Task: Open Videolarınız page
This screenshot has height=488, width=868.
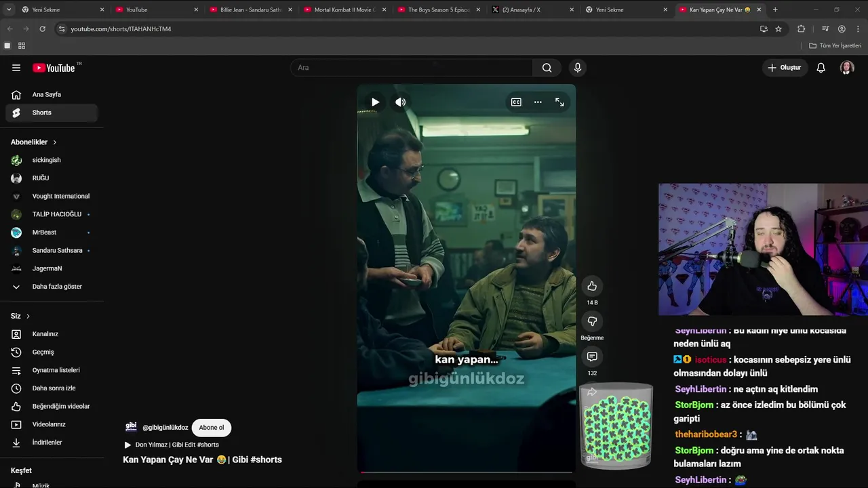Action: click(x=52, y=424)
